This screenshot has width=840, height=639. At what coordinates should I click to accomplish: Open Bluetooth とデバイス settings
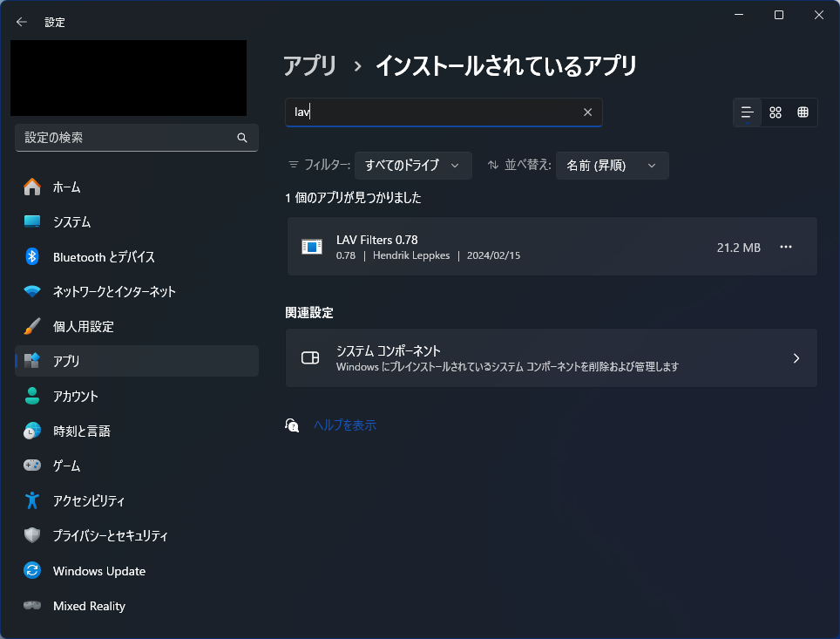coord(137,257)
